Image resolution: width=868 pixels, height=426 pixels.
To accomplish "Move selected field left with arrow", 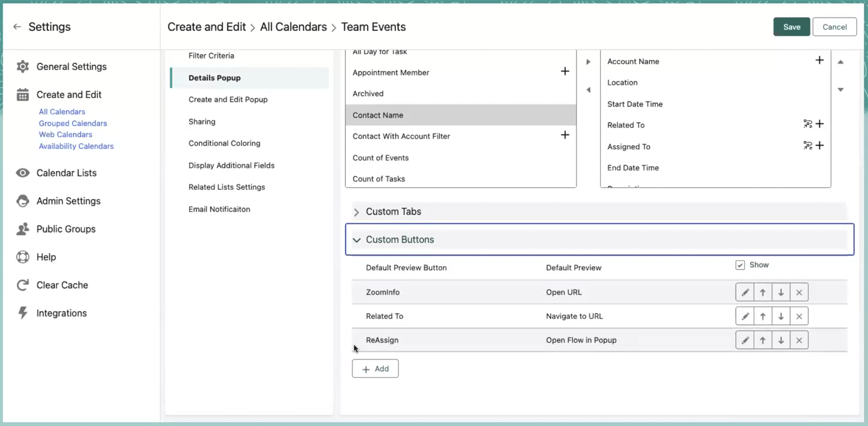I will click(588, 90).
